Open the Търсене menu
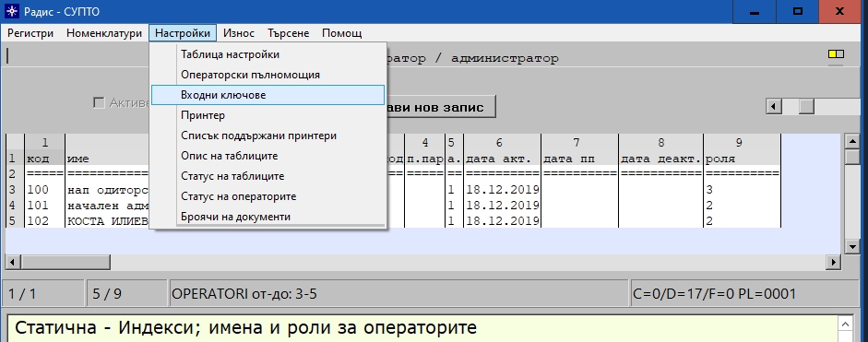Screen dimensions: 868x342 pyautogui.click(x=288, y=33)
